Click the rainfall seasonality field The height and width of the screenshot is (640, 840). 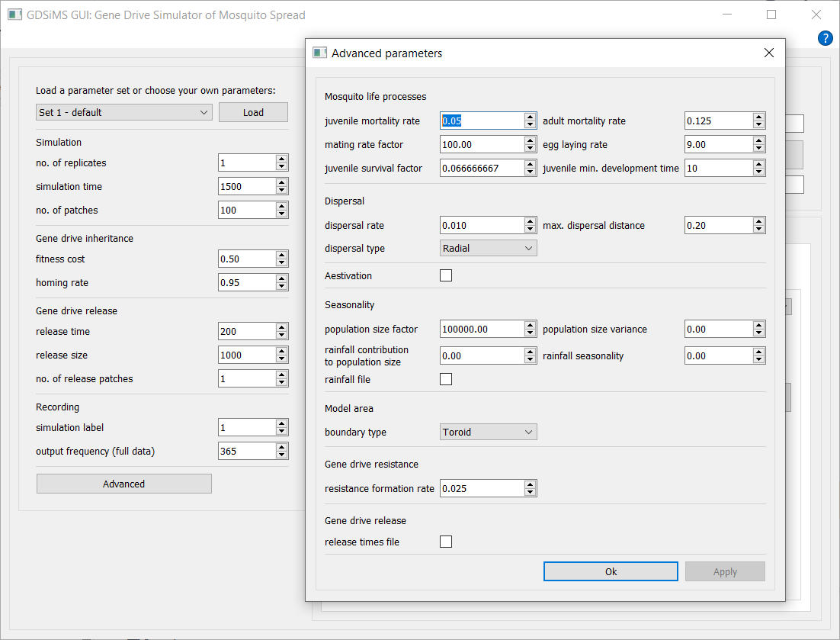[x=718, y=356]
